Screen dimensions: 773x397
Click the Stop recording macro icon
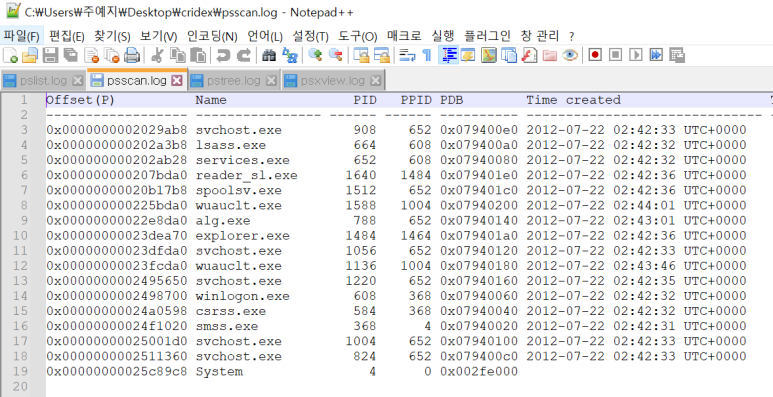tap(615, 55)
